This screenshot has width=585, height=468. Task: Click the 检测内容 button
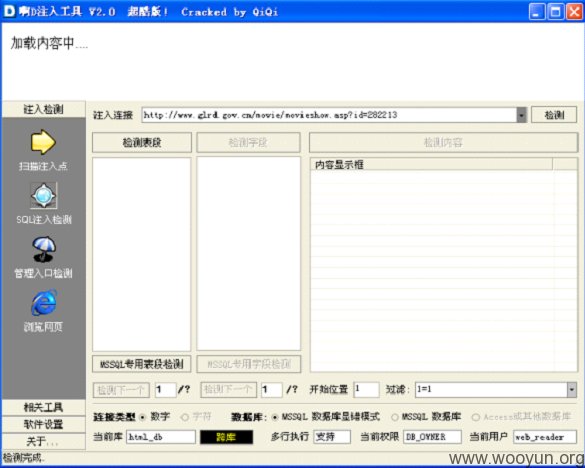pos(443,143)
